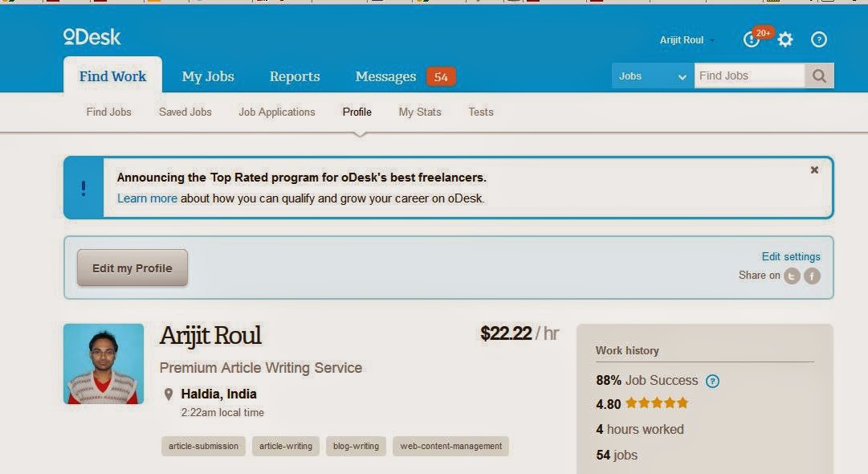
Task: Click the Share on label
Action: click(759, 276)
